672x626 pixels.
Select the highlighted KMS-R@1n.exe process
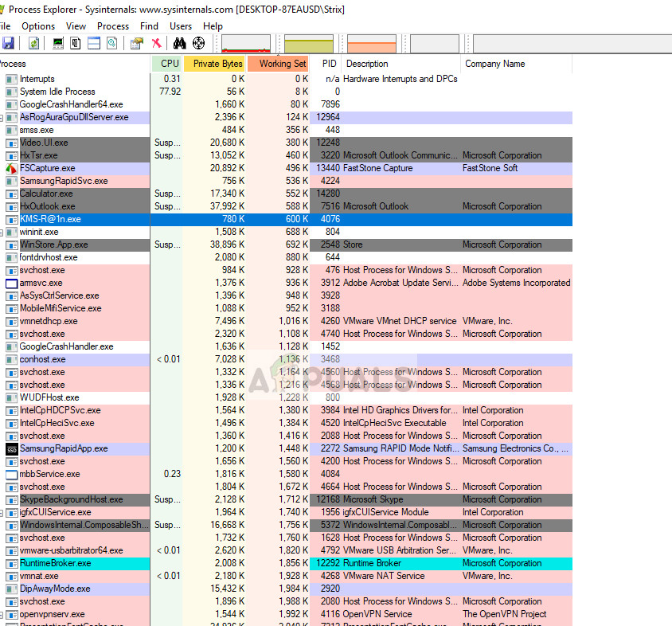80,219
